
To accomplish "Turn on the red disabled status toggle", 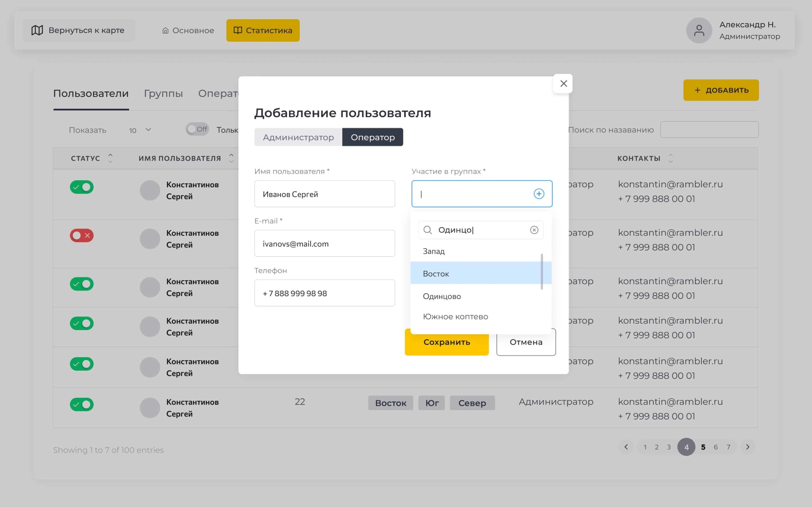I will [x=82, y=235].
